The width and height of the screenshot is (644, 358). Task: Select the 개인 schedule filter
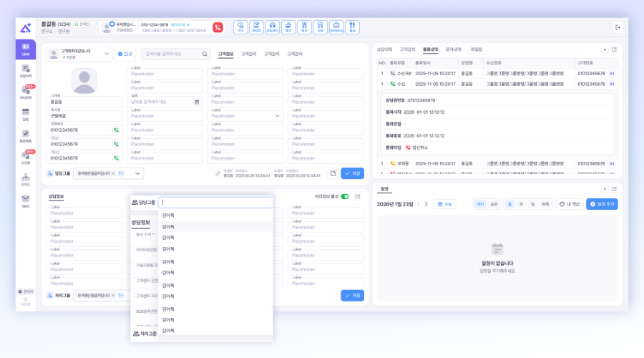pos(480,204)
